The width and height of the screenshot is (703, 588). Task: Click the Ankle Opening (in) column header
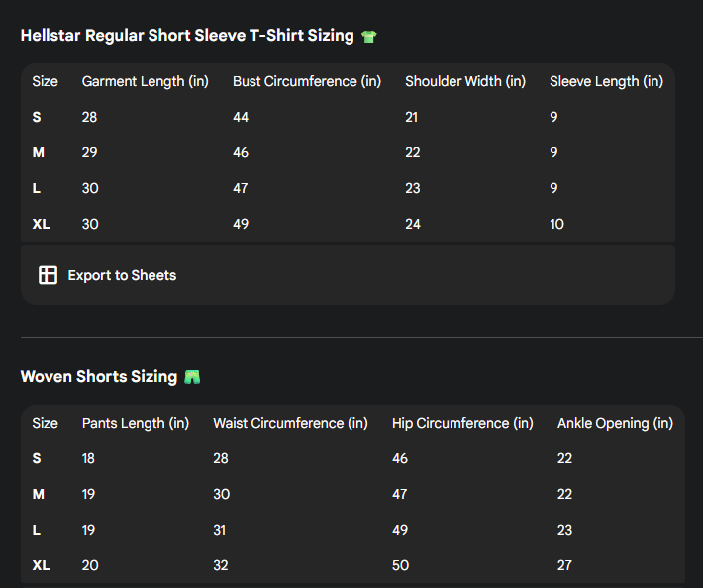(615, 423)
